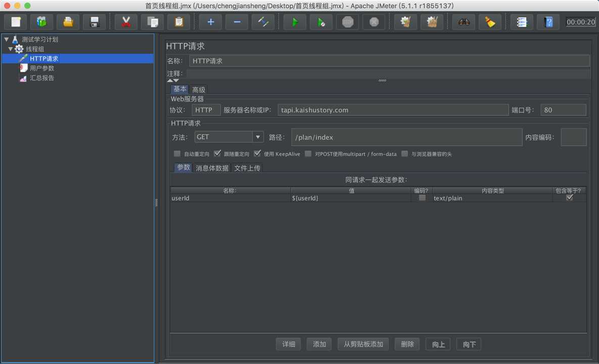
Task: Select the 参数 tab
Action: click(x=183, y=167)
